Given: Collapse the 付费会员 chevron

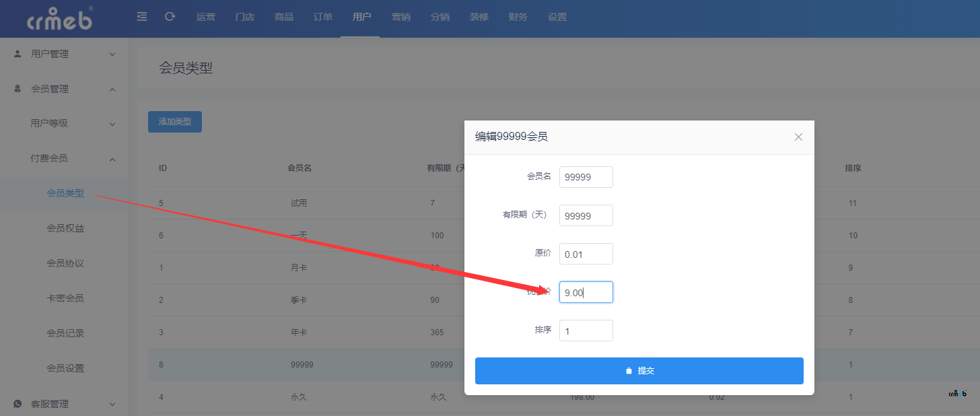Looking at the screenshot, I should (x=112, y=159).
